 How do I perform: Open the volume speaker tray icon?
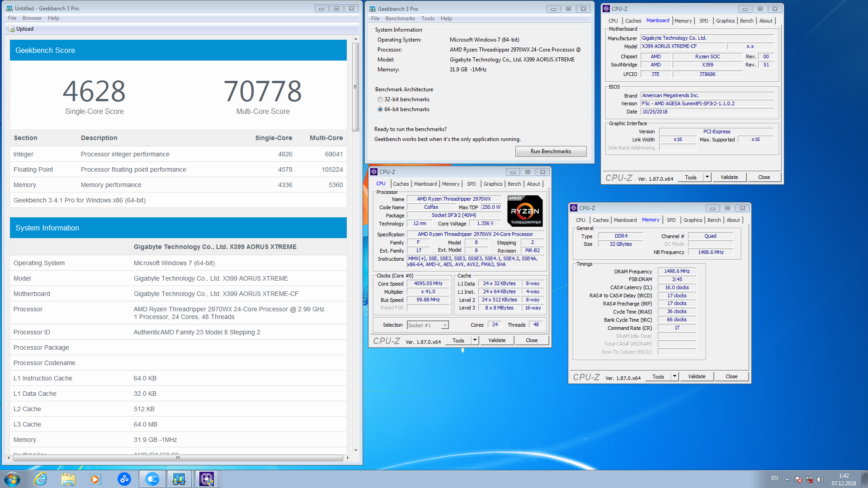(x=820, y=479)
